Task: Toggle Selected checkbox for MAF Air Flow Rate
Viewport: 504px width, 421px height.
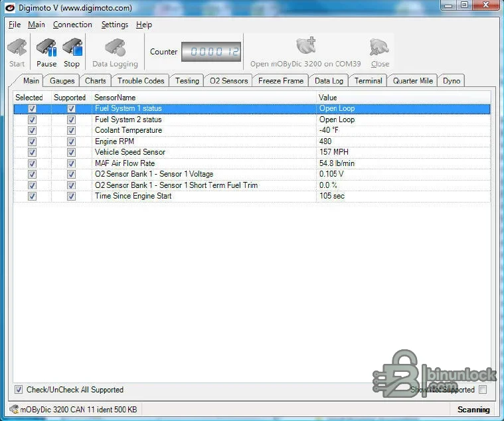Action: (x=32, y=163)
